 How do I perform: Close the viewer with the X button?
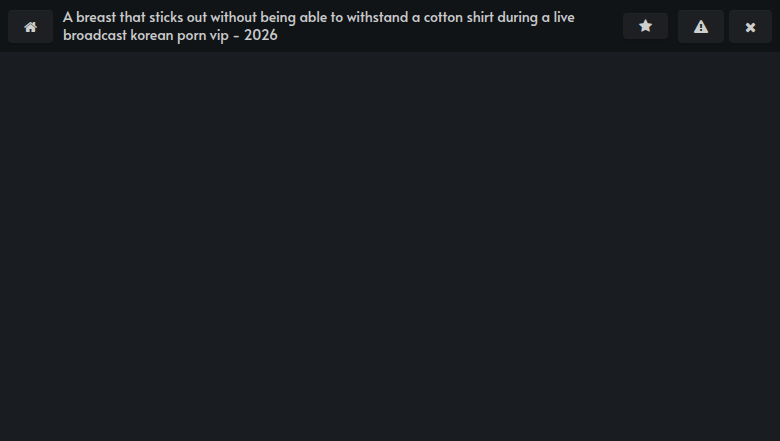[750, 27]
